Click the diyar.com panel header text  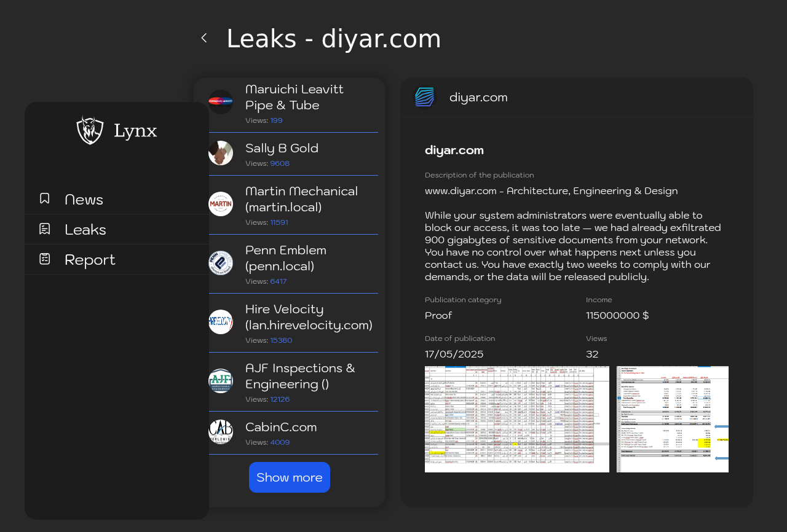(x=478, y=97)
